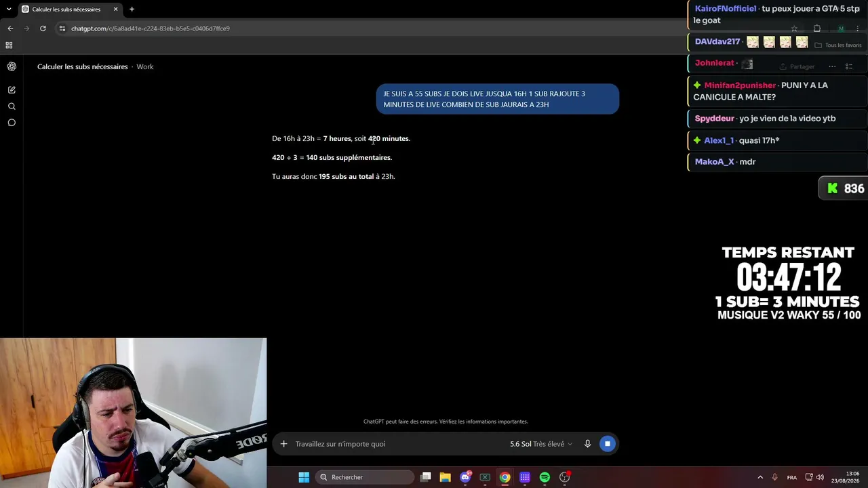Click Minifan2punisher's message about the canicule
868x488 pixels.
coord(778,91)
